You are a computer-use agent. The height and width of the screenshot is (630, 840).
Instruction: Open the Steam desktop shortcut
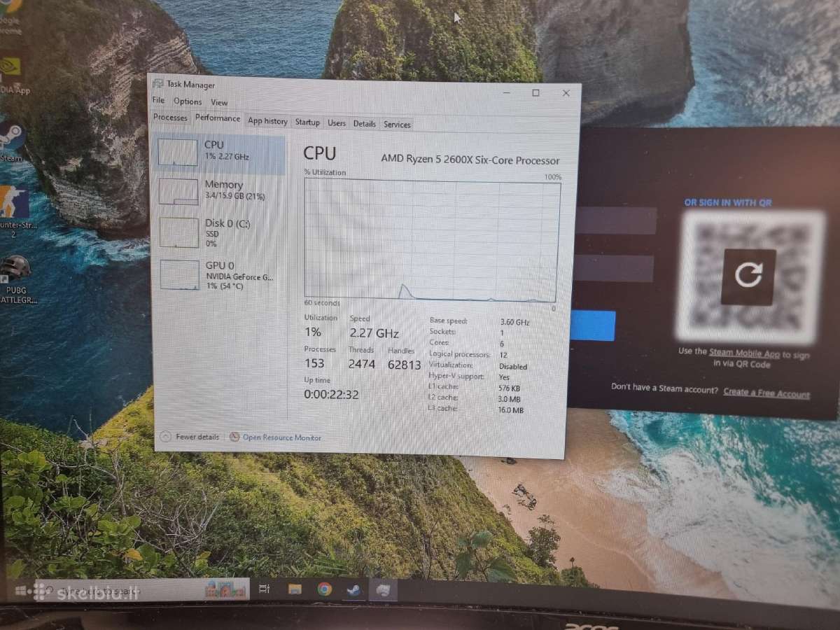tap(12, 142)
